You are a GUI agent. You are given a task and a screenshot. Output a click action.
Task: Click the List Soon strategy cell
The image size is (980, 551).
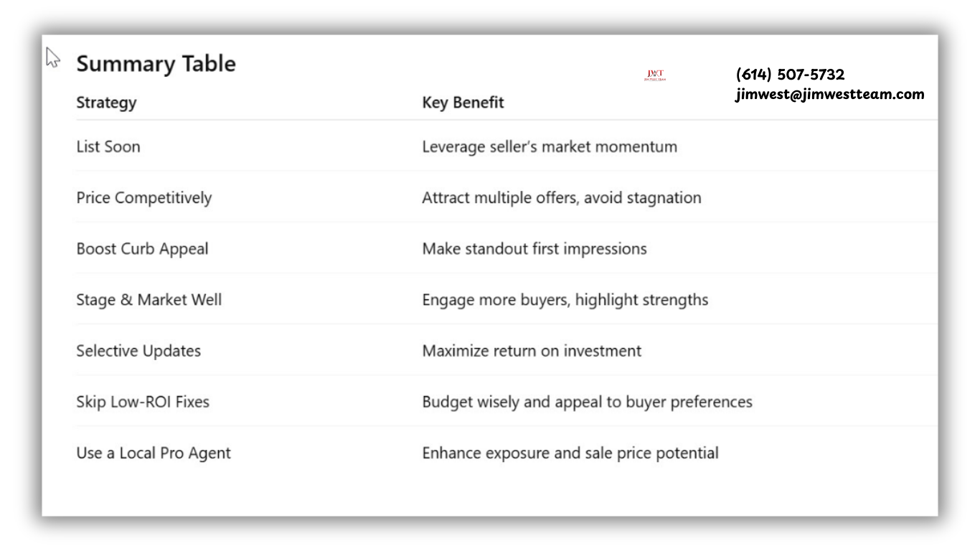[108, 147]
